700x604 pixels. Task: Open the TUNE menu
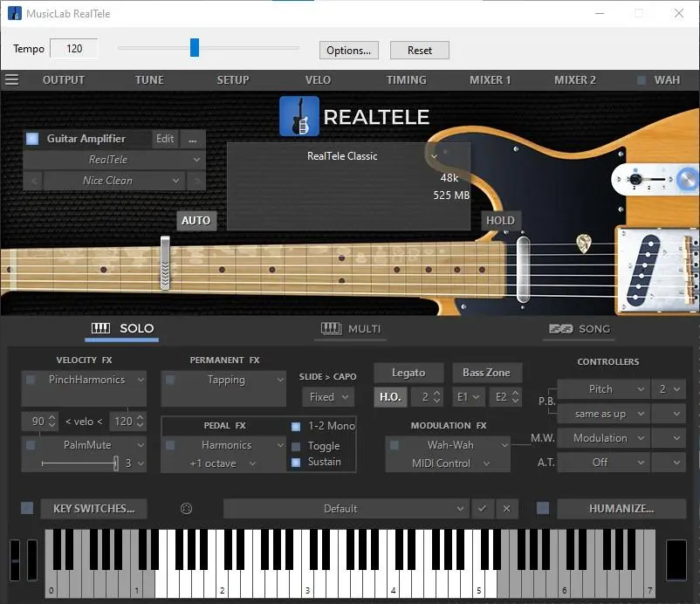pyautogui.click(x=149, y=80)
